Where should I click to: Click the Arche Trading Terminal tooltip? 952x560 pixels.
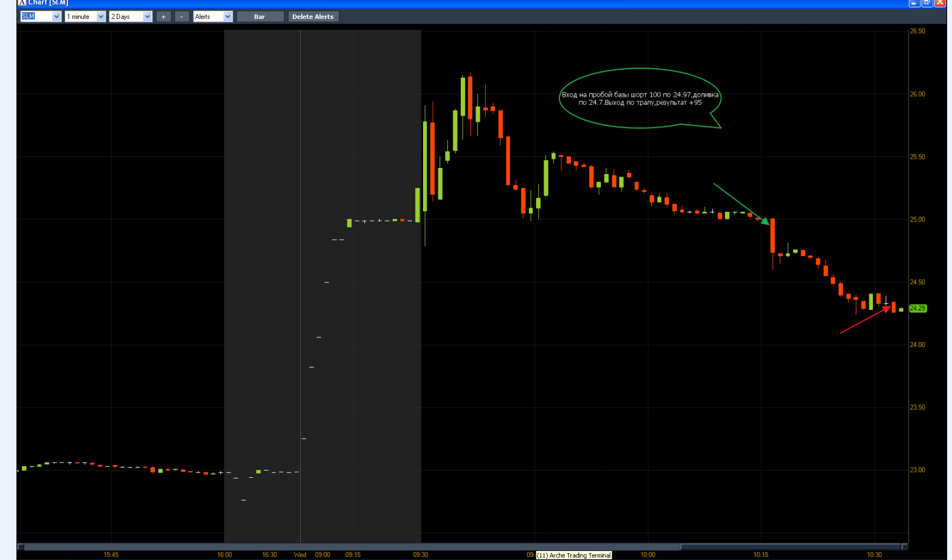[574, 555]
